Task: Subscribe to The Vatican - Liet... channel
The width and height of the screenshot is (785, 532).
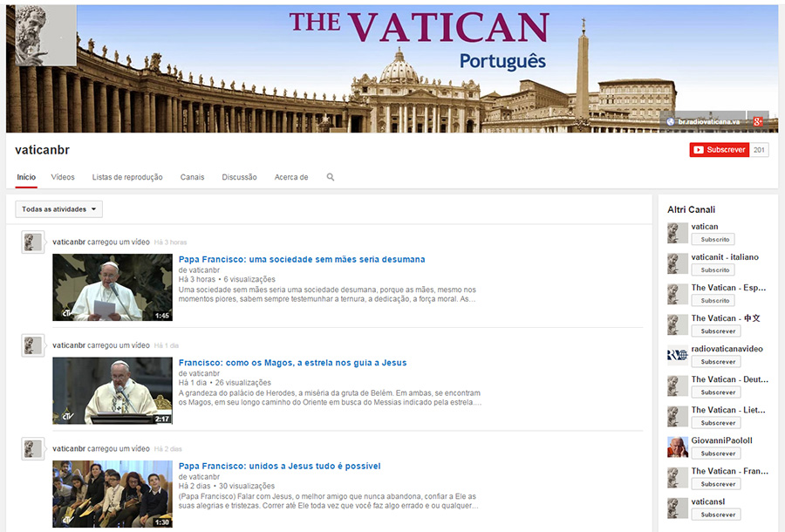Action: [716, 422]
